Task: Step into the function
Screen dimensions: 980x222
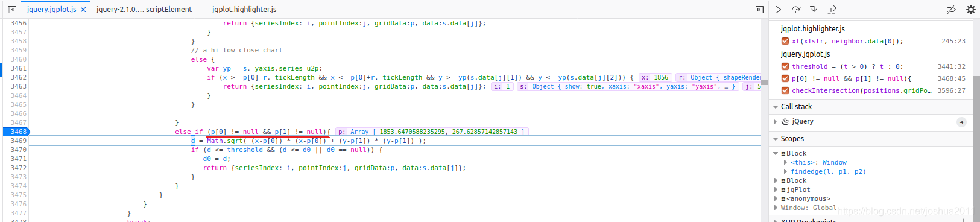Action: pos(814,10)
